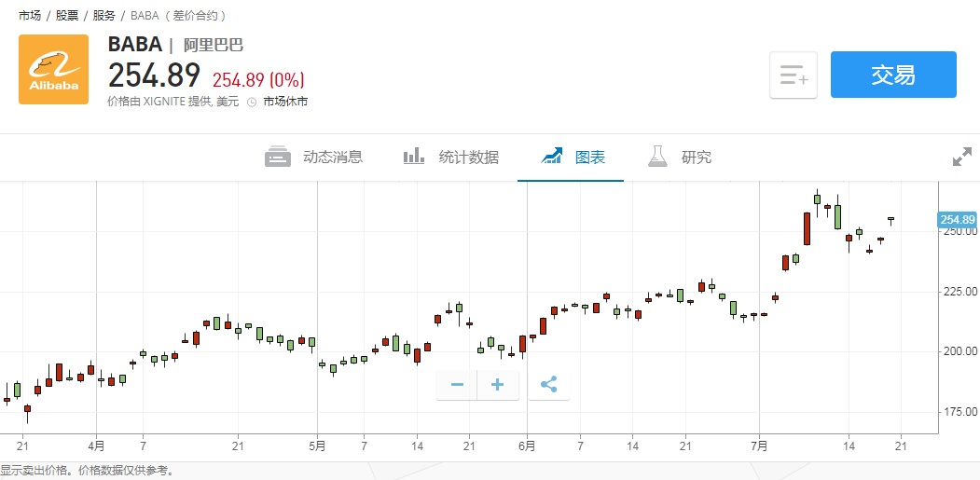Click the 研究 flask icon
This screenshot has height=480, width=980.
tap(659, 157)
